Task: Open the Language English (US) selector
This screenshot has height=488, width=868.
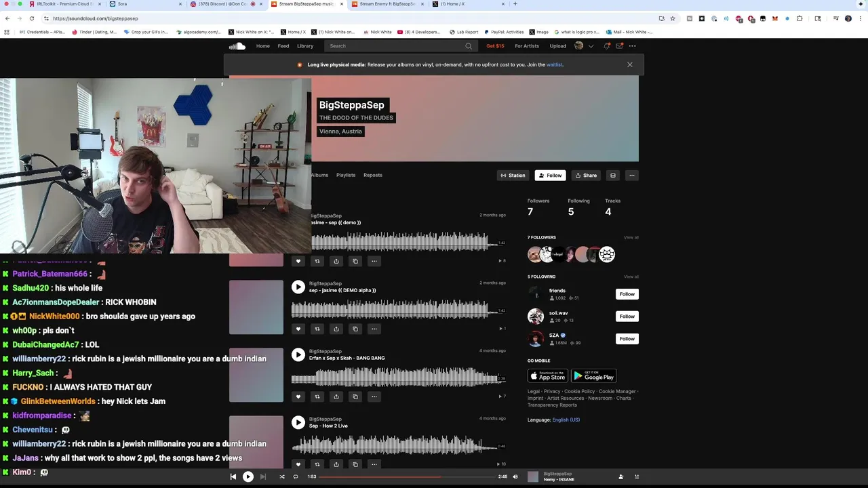Action: 566,420
